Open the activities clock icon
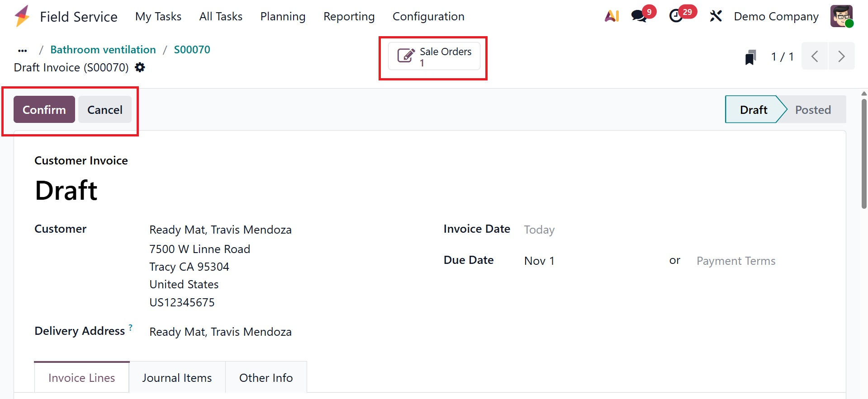This screenshot has height=399, width=868. [676, 16]
